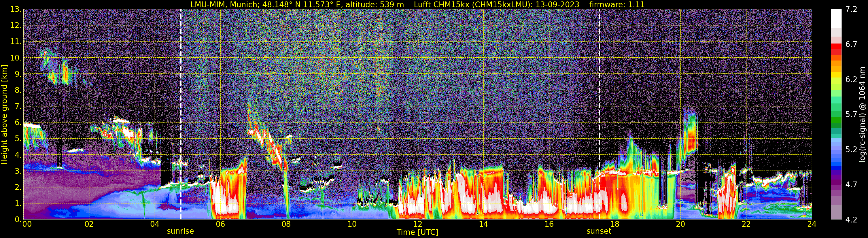
Task: Click the colorbar value 5.2
Action: [x=851, y=149]
